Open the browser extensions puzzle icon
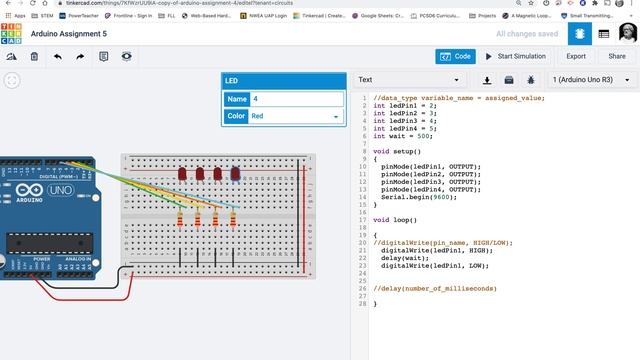 pos(595,3)
